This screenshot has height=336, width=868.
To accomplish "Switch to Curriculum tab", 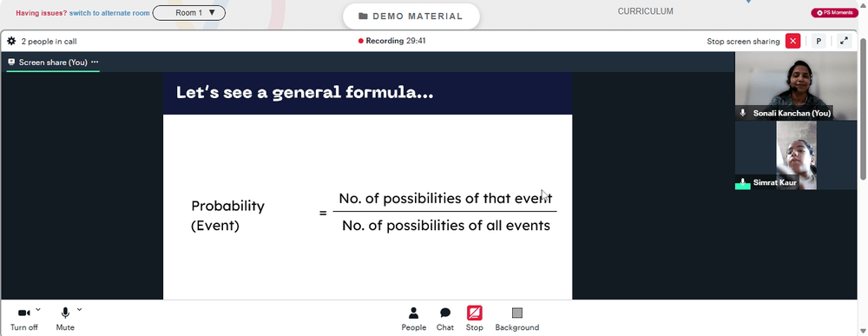I will pyautogui.click(x=646, y=11).
